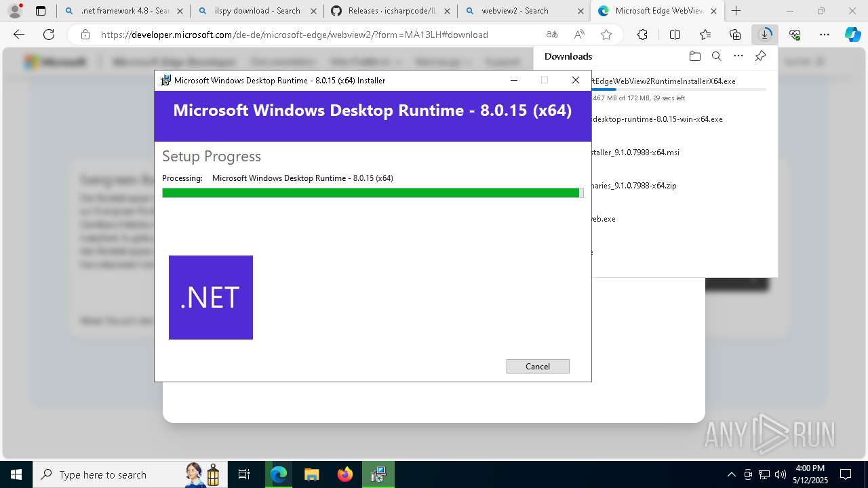Open the Copilot sidebar

852,35
